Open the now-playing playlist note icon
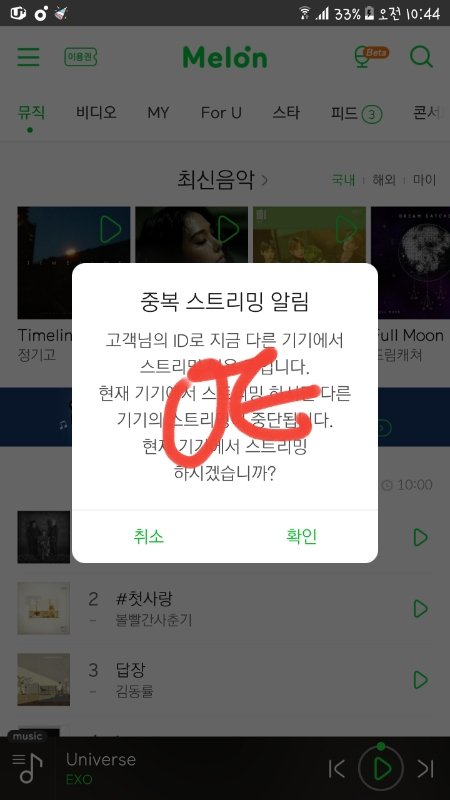The image size is (450, 800). (28, 767)
